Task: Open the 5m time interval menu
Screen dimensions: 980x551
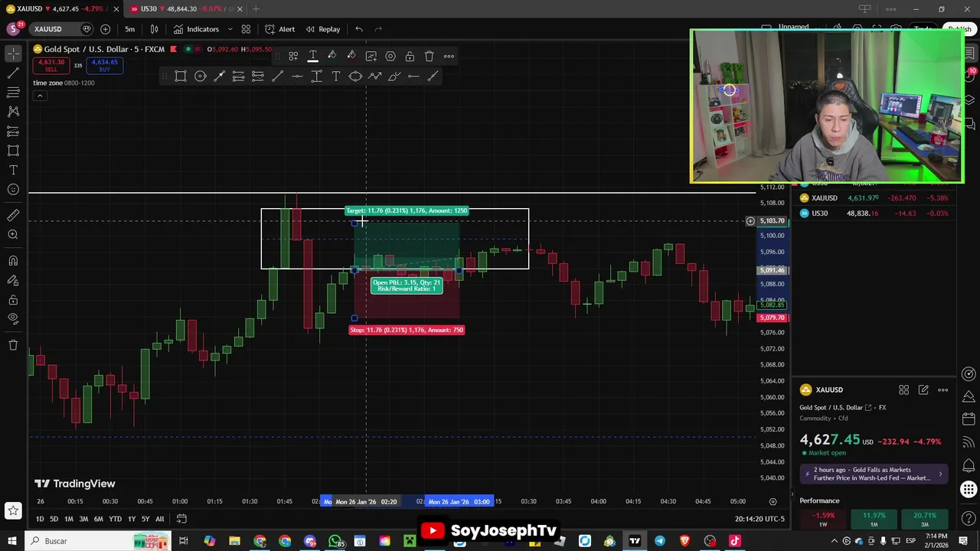Action: (x=129, y=29)
